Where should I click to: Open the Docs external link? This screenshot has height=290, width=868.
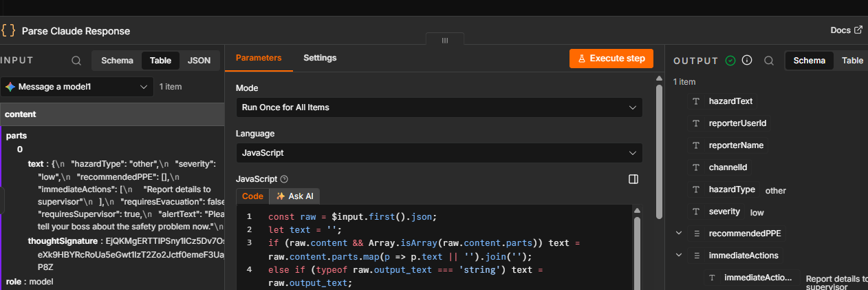(x=846, y=30)
